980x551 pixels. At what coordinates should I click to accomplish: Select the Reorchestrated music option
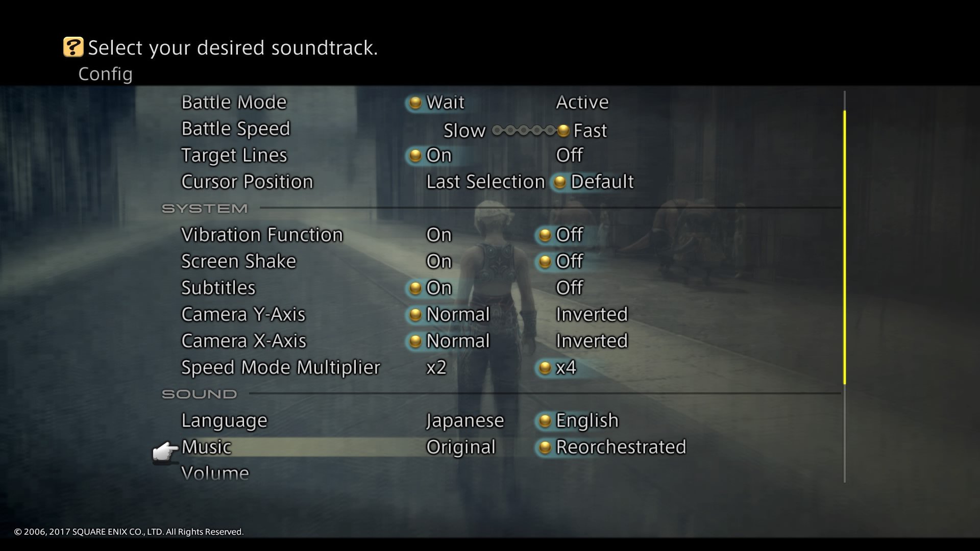click(x=620, y=446)
